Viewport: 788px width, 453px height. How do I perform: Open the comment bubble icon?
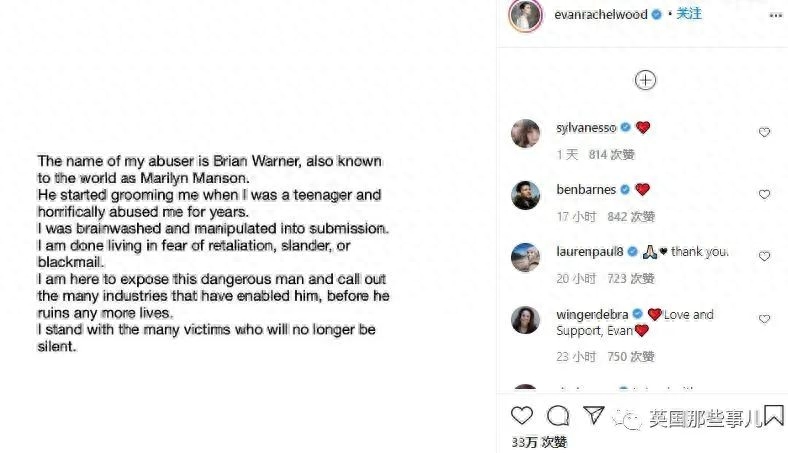[x=558, y=415]
